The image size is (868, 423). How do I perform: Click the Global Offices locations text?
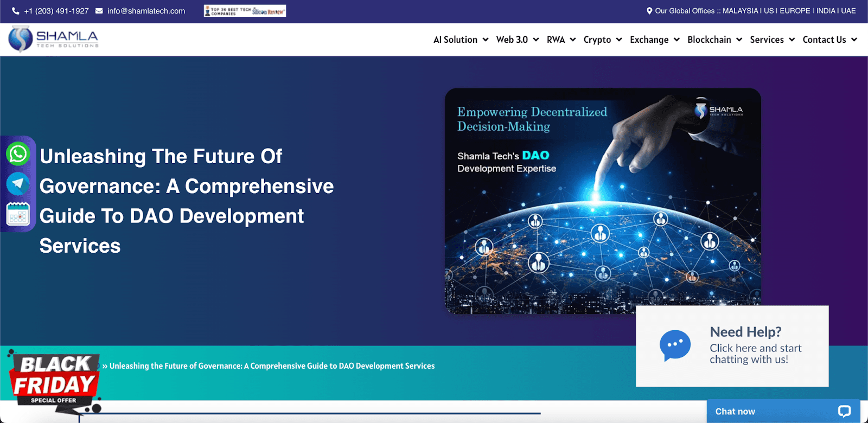click(755, 11)
